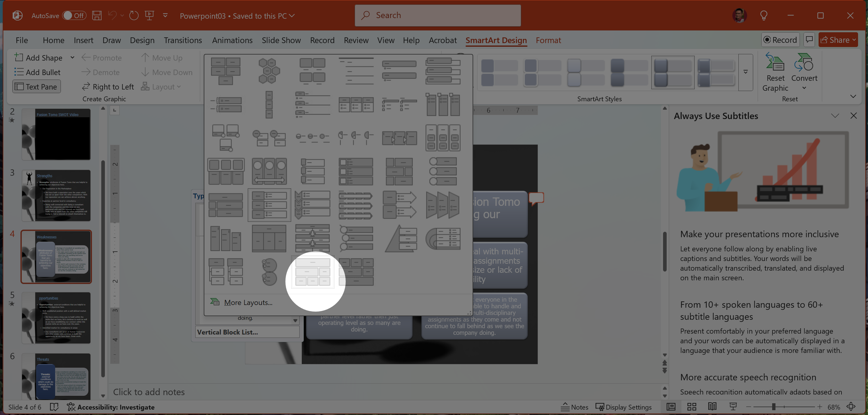Open the Transitions tab

[183, 40]
